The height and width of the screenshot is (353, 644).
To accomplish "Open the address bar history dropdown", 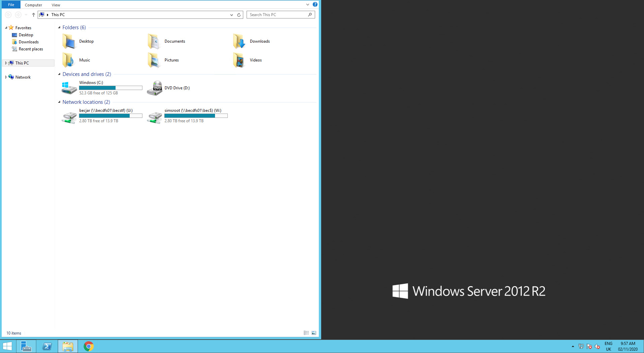I will pyautogui.click(x=231, y=15).
